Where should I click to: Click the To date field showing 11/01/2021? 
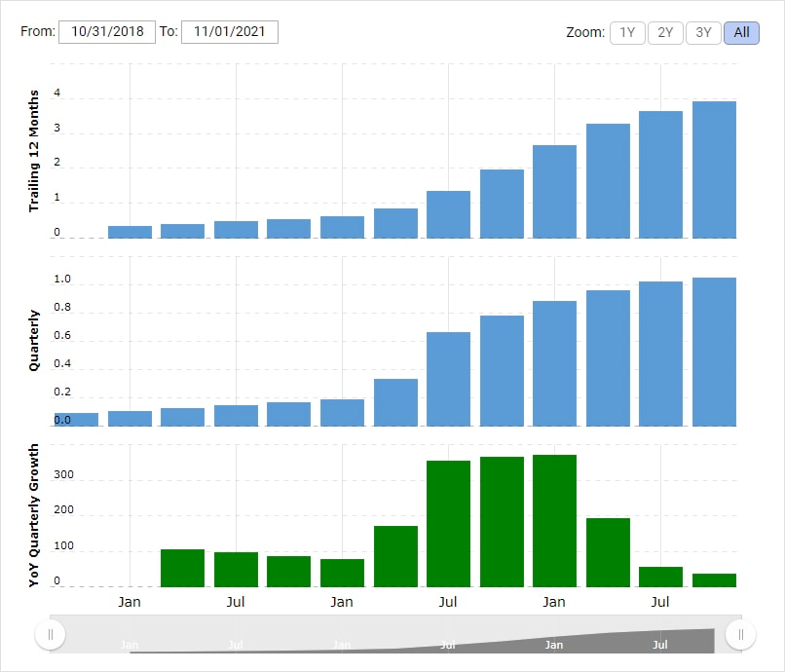click(x=230, y=31)
